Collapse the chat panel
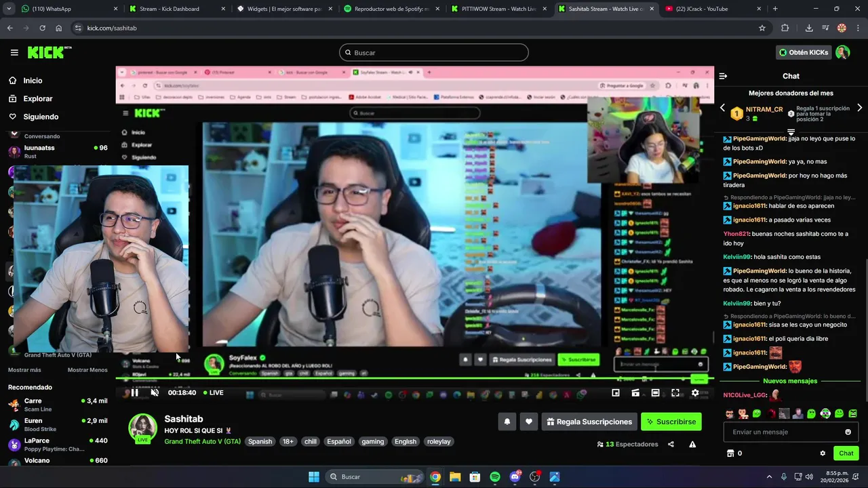 click(x=723, y=76)
